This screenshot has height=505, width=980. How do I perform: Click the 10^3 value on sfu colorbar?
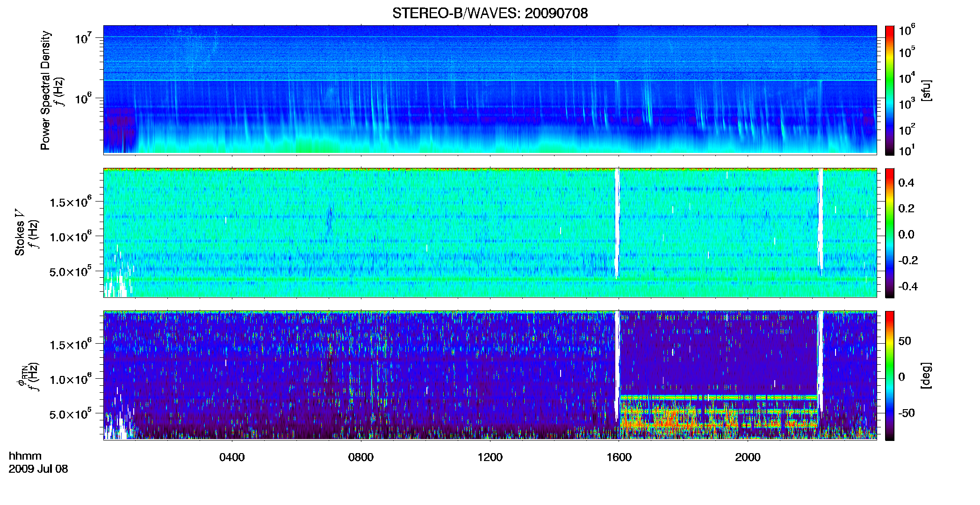coord(907,103)
